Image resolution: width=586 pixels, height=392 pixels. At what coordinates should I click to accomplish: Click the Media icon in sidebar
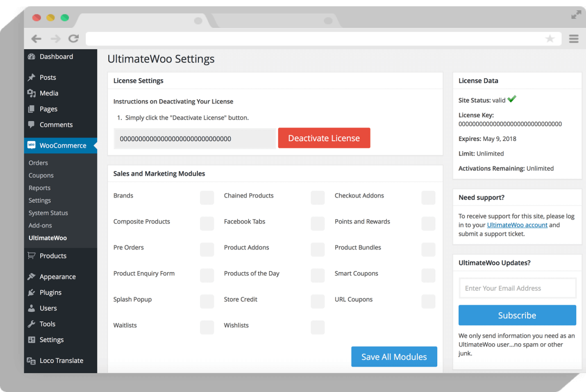pyautogui.click(x=32, y=93)
